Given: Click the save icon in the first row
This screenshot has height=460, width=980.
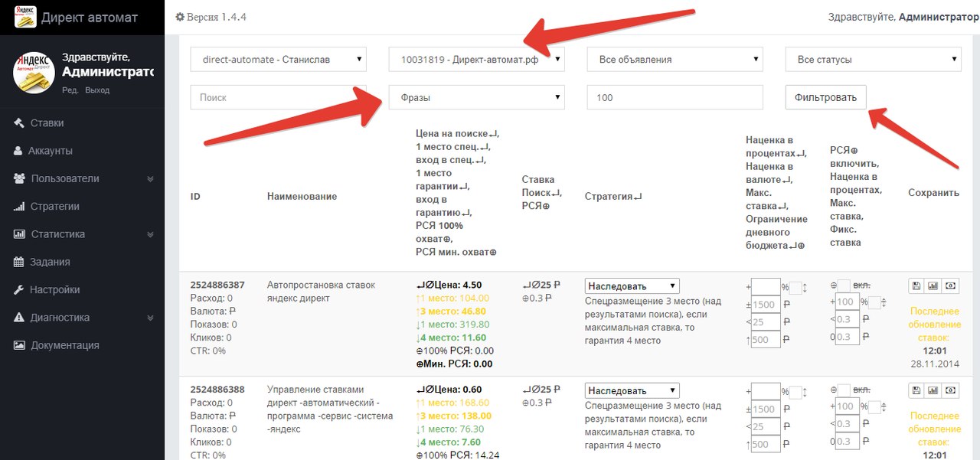Looking at the screenshot, I should [916, 285].
